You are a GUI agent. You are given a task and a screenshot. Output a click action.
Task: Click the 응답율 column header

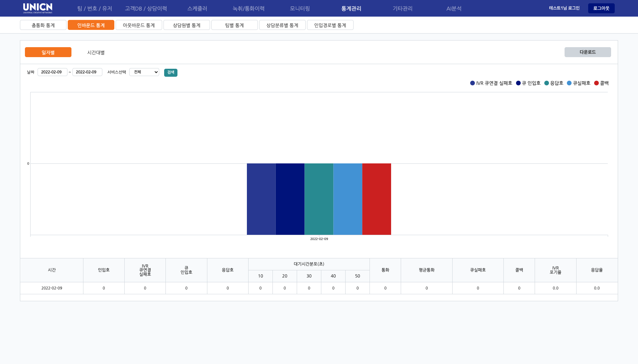[x=597, y=270]
